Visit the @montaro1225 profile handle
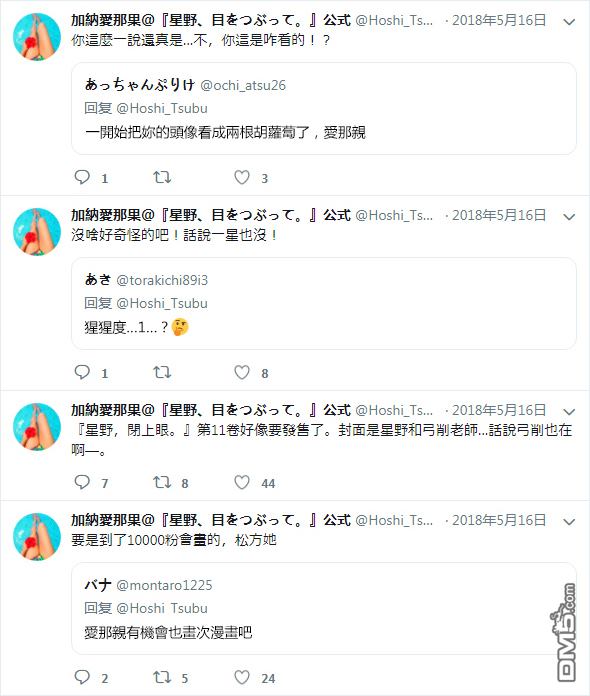The width and height of the screenshot is (590, 696). tap(164, 585)
